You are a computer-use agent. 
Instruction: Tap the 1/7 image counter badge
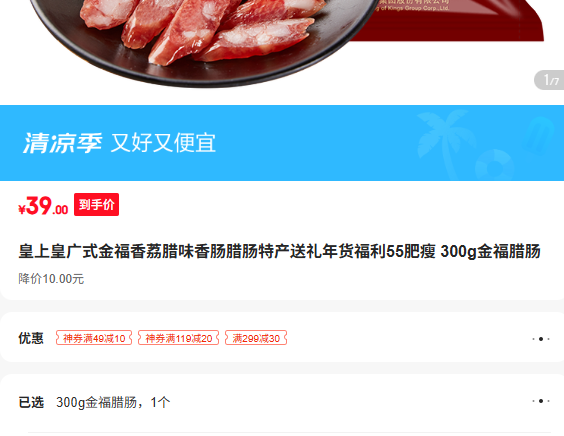550,80
